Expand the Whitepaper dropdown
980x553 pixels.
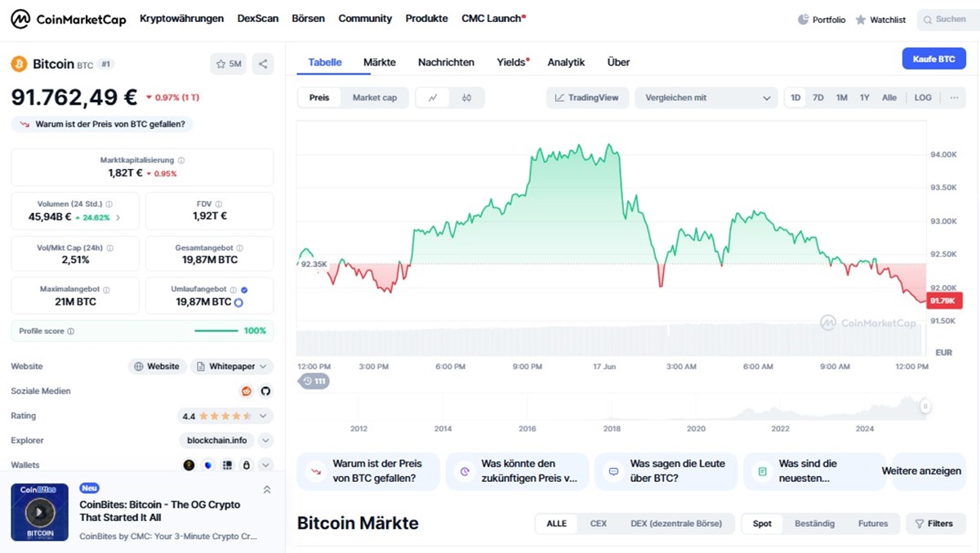click(232, 367)
